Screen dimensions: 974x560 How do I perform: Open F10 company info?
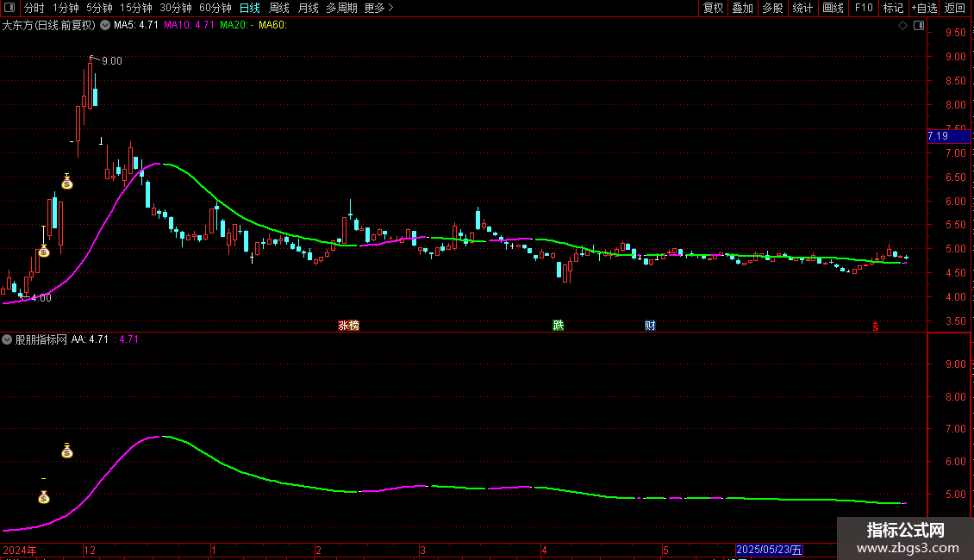coord(864,8)
